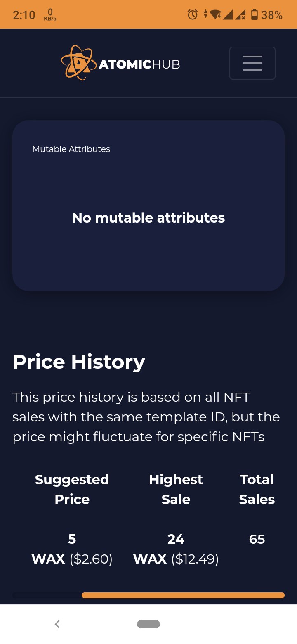Tap the KB/s network speed indicator
The image size is (297, 644).
click(x=50, y=15)
